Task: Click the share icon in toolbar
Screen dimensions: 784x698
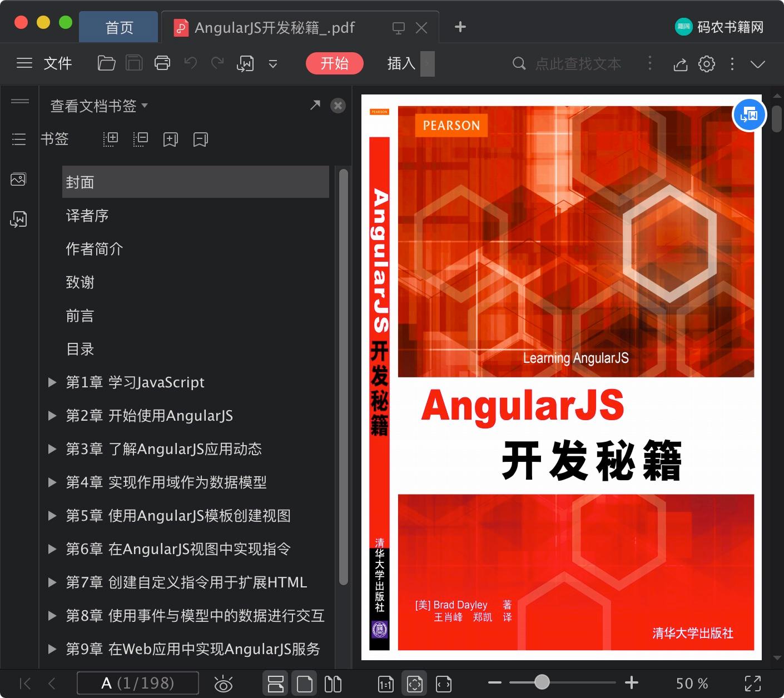Action: pos(680,64)
